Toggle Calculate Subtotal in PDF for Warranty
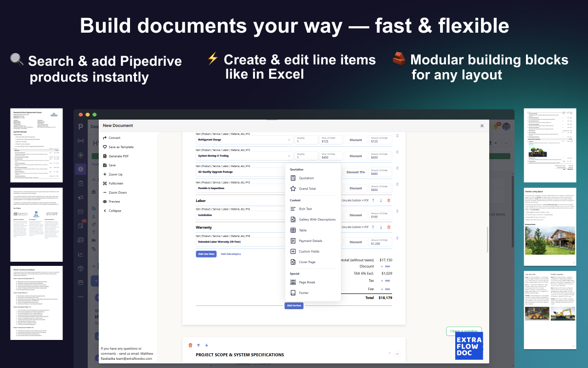The width and height of the screenshot is (588, 368). 355,227
